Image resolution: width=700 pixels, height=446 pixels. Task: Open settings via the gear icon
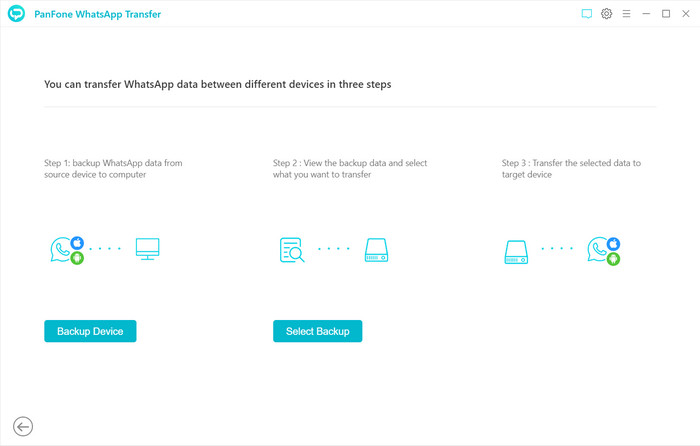point(606,14)
